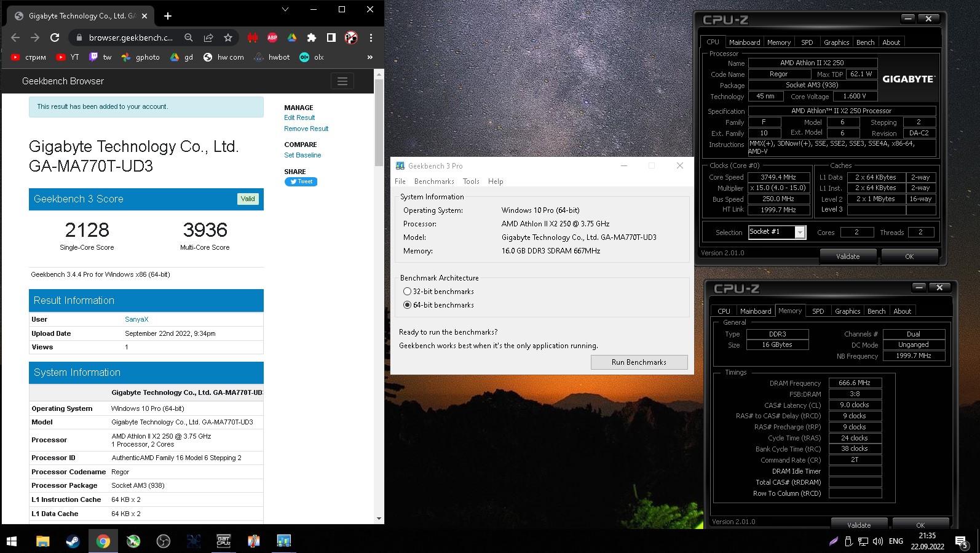The width and height of the screenshot is (980, 553).
Task: Open the volume control in system tray
Action: point(878,541)
